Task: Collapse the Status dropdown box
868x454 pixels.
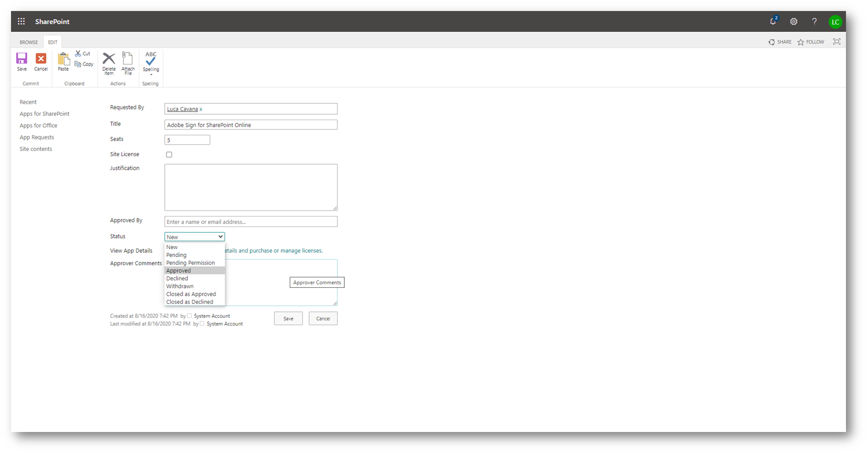Action: 195,237
